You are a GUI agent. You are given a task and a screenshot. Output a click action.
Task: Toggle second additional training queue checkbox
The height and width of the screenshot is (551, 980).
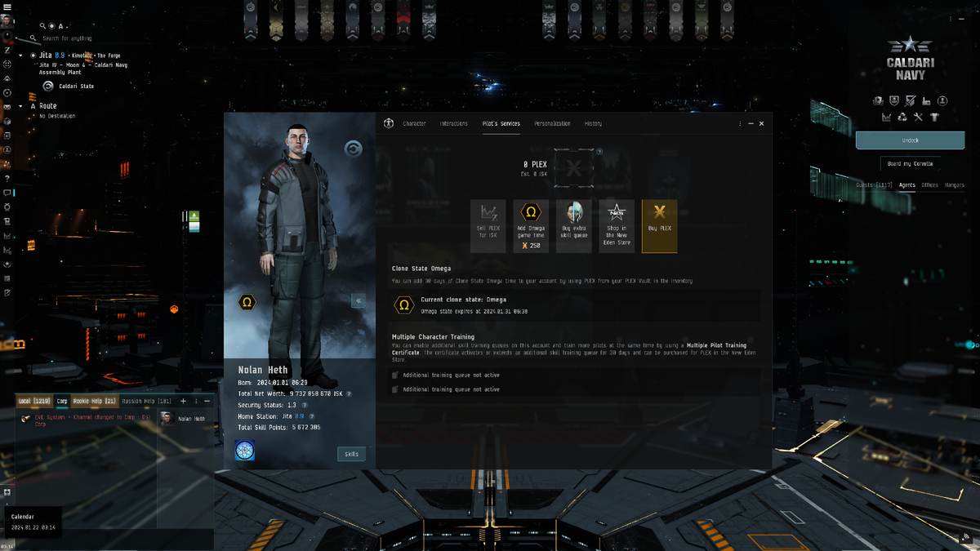coord(395,389)
